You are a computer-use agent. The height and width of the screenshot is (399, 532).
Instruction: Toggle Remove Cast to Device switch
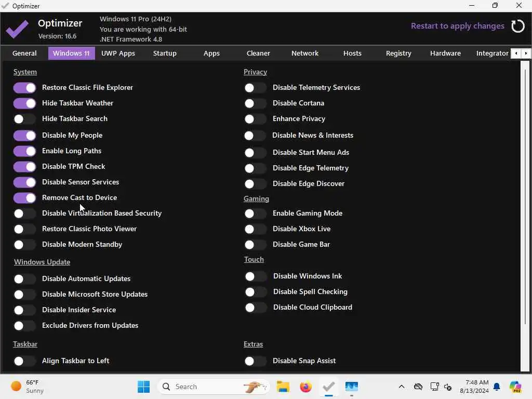tap(24, 198)
